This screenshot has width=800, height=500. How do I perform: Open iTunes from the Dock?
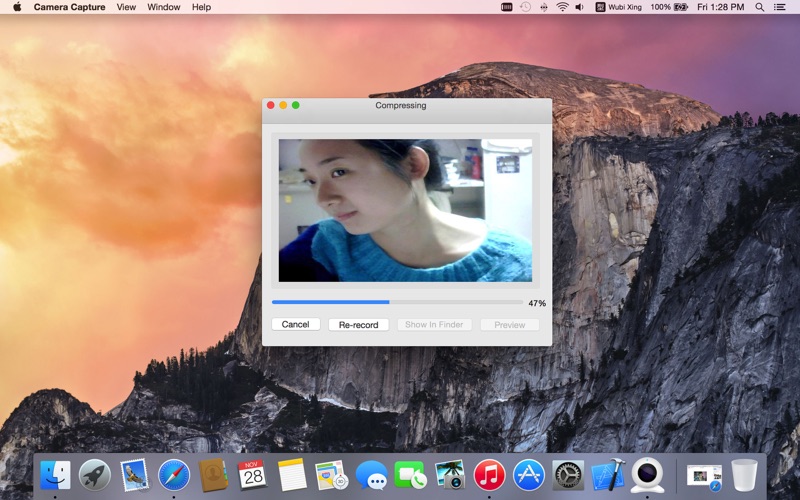(489, 475)
